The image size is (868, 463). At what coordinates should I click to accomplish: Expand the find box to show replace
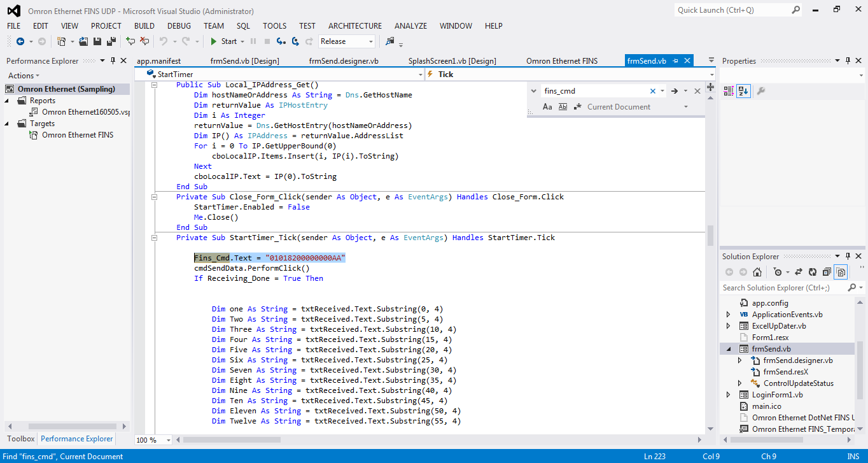coord(533,91)
